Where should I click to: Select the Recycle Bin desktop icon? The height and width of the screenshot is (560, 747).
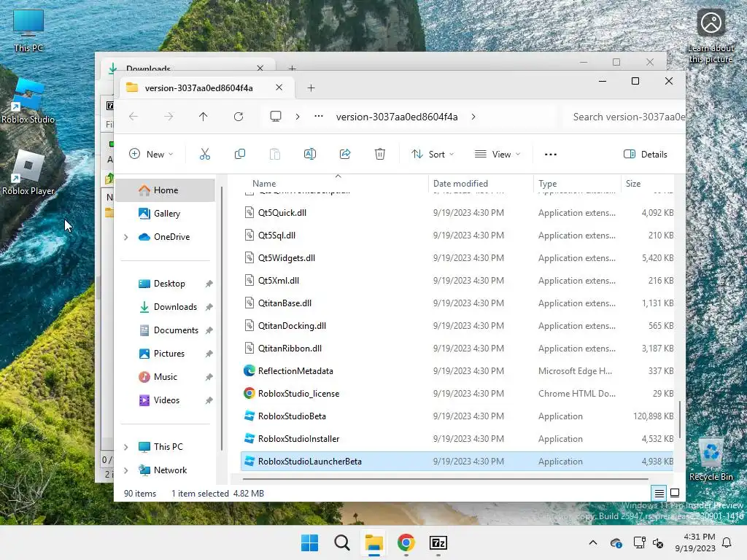711,459
